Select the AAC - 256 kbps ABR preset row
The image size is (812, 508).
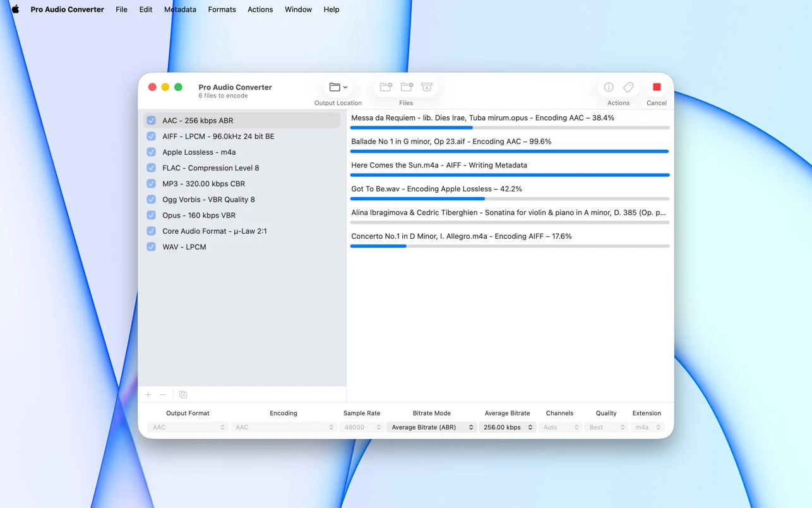click(242, 121)
